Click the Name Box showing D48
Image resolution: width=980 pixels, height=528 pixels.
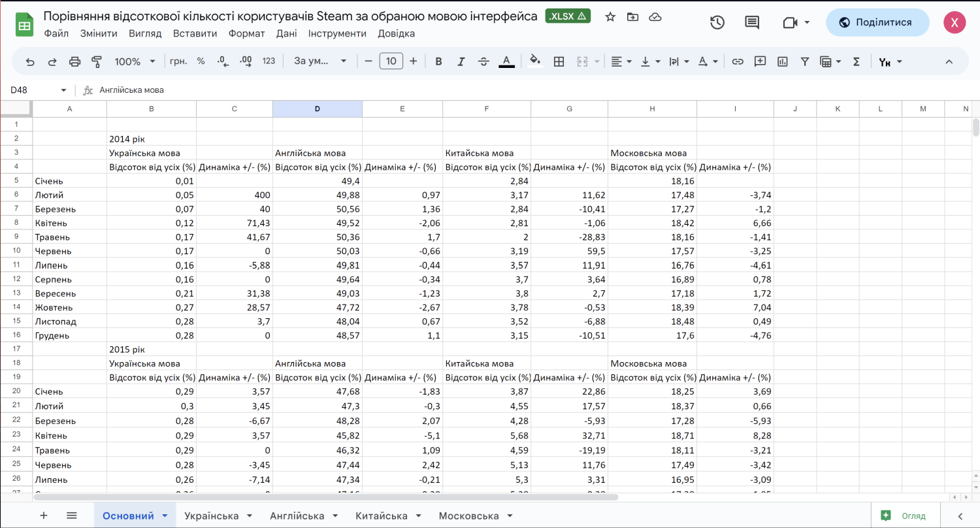tap(39, 90)
